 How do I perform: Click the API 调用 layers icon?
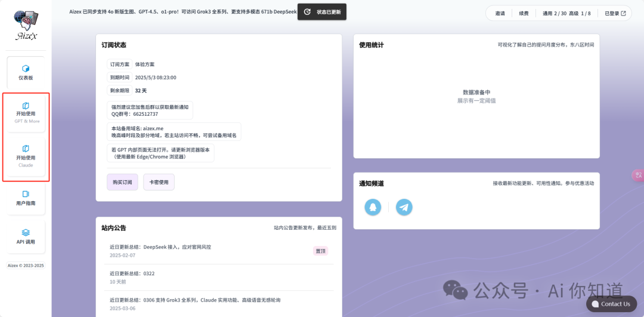coord(26,232)
